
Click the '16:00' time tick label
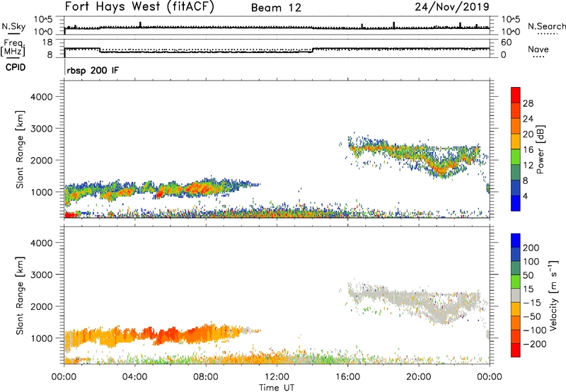tap(347, 377)
